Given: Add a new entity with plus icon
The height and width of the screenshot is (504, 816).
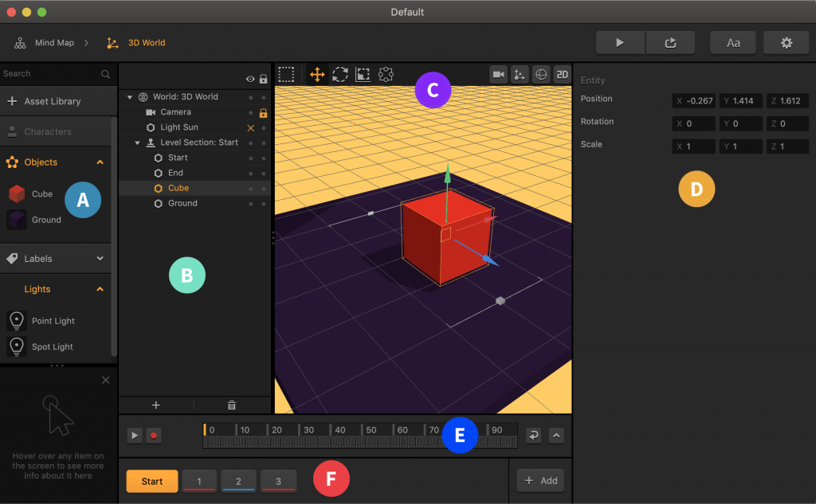Looking at the screenshot, I should [x=155, y=405].
